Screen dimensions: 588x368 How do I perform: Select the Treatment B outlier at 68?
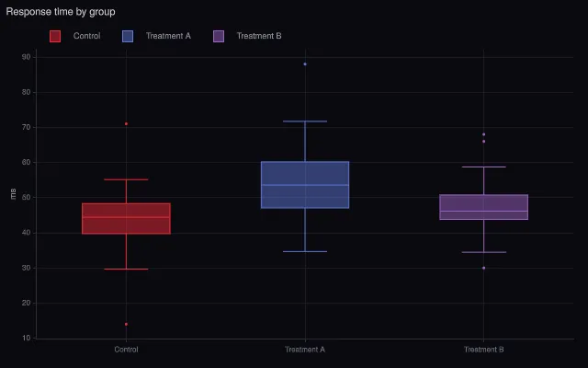pos(484,134)
